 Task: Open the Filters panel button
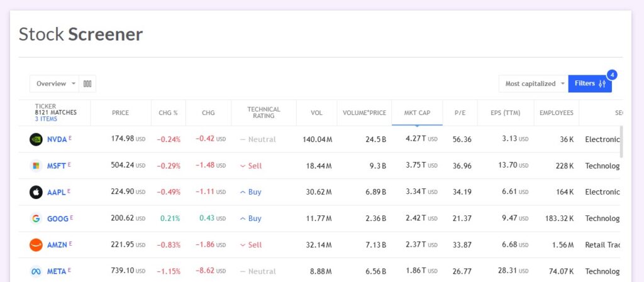click(590, 84)
